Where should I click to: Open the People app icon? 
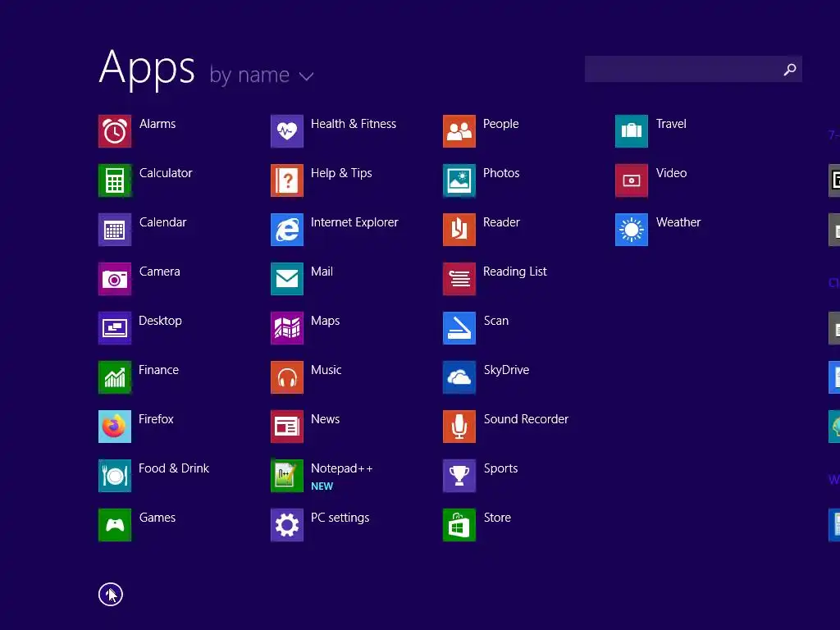[x=459, y=131]
